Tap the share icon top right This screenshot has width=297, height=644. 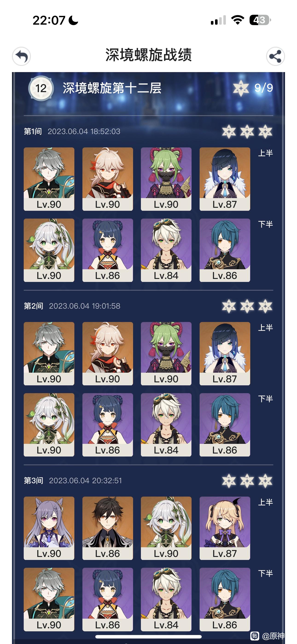275,56
